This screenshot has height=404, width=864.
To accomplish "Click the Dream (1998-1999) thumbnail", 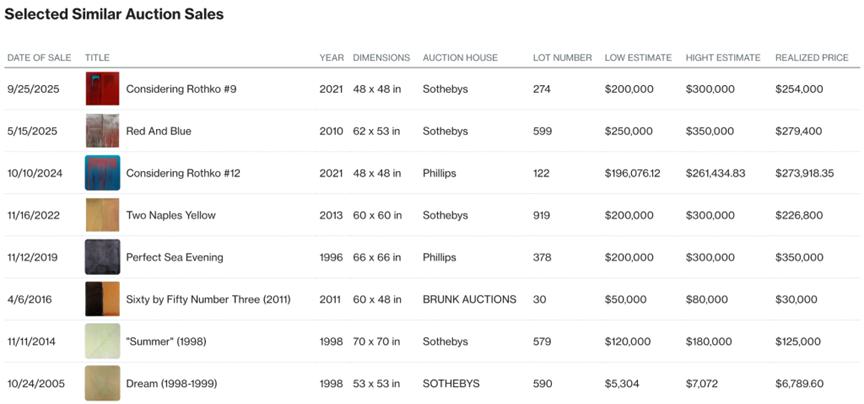I will [102, 383].
